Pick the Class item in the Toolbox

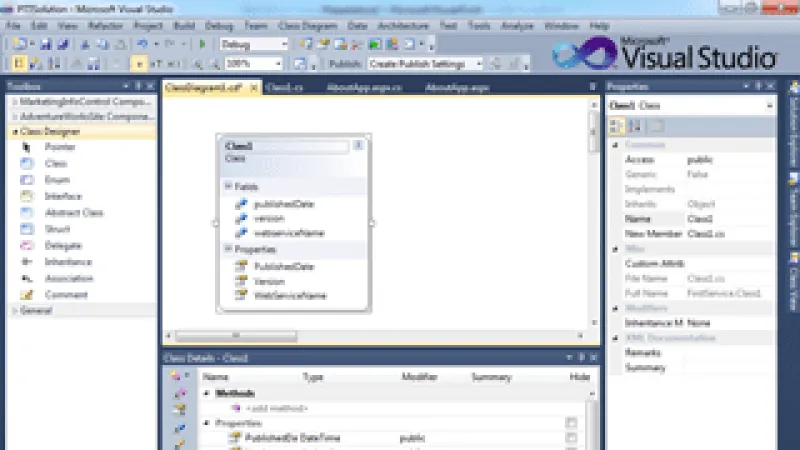[55, 163]
